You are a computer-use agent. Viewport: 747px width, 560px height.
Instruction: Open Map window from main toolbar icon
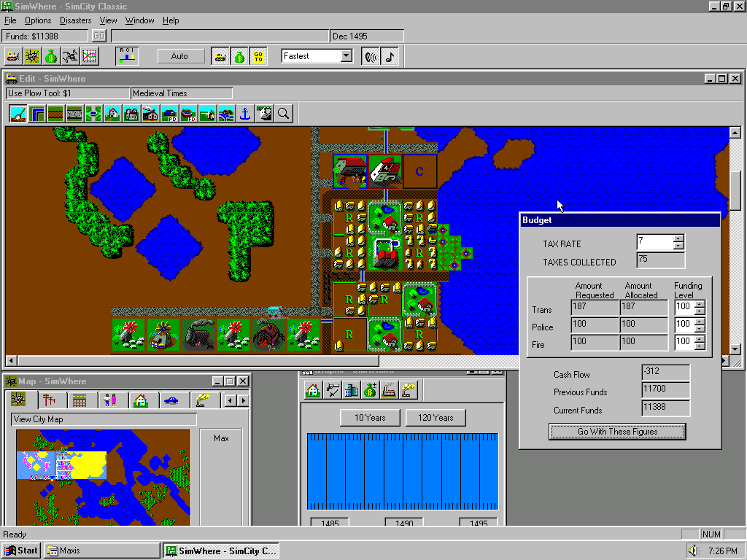(32, 56)
